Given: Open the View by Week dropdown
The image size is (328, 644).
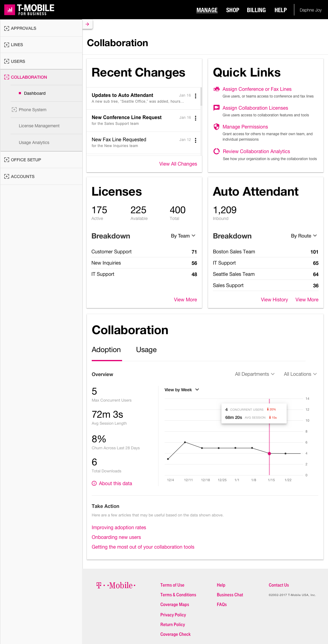Looking at the screenshot, I should pyautogui.click(x=182, y=390).
